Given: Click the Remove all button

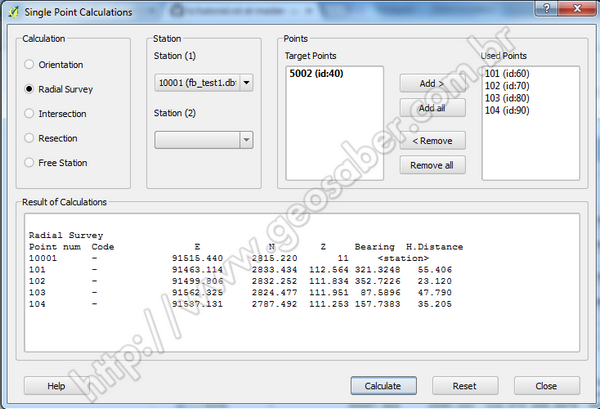Looking at the screenshot, I should click(x=432, y=165).
